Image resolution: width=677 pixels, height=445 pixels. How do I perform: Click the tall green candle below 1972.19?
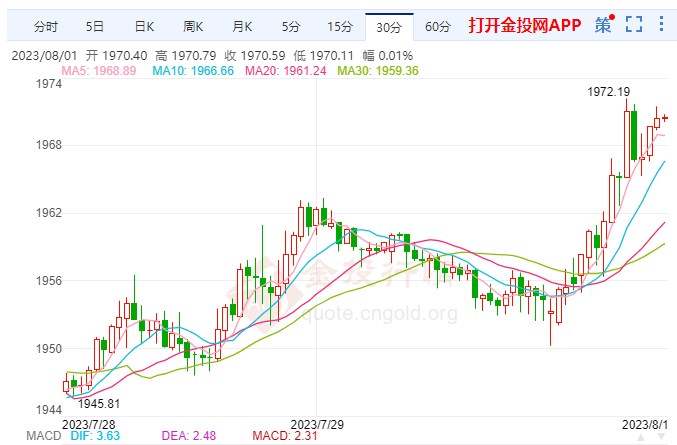634,136
